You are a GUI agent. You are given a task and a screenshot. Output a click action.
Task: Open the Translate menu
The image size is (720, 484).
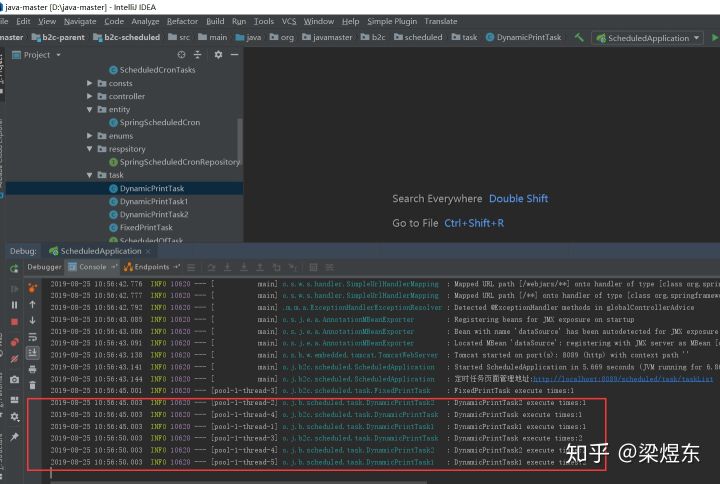[441, 21]
